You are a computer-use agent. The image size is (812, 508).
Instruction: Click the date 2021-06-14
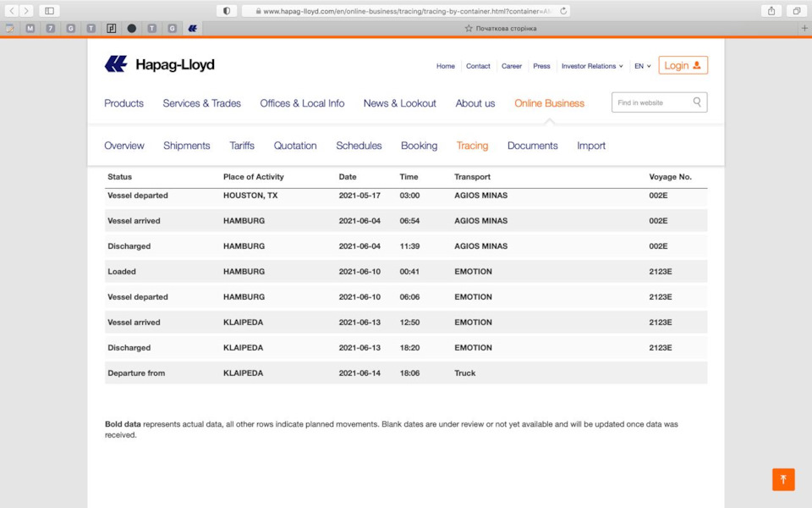(x=359, y=373)
